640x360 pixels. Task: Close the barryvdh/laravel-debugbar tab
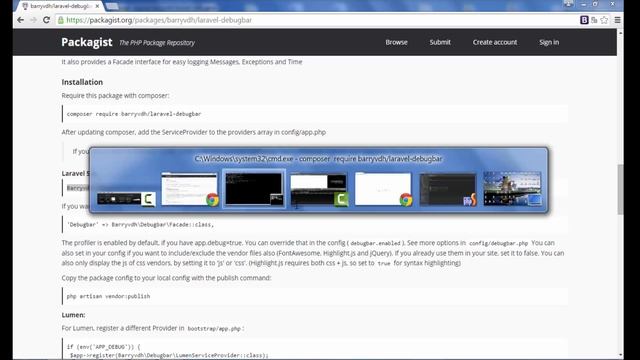click(97, 6)
